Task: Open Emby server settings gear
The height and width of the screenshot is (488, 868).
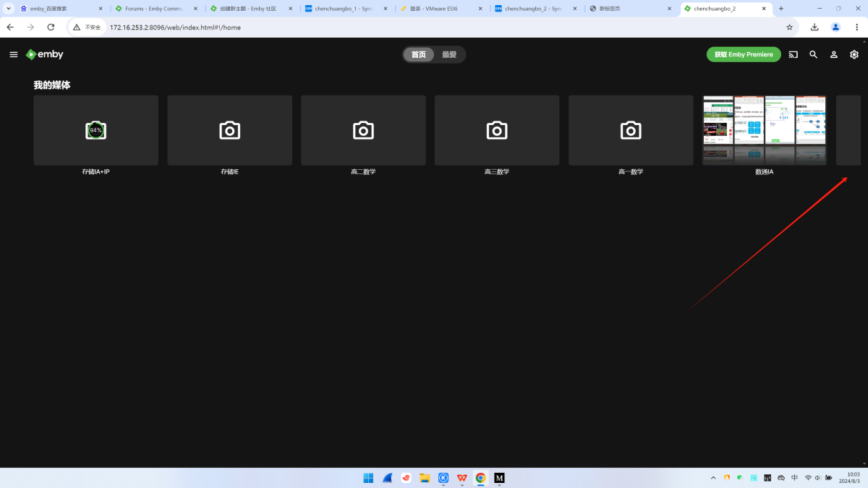Action: coord(854,53)
